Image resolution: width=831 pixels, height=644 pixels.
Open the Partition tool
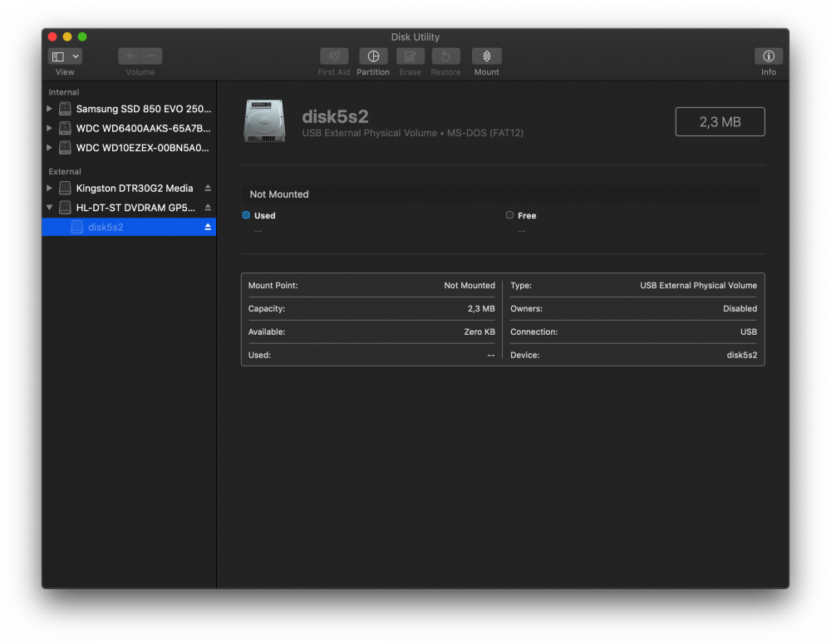[373, 57]
